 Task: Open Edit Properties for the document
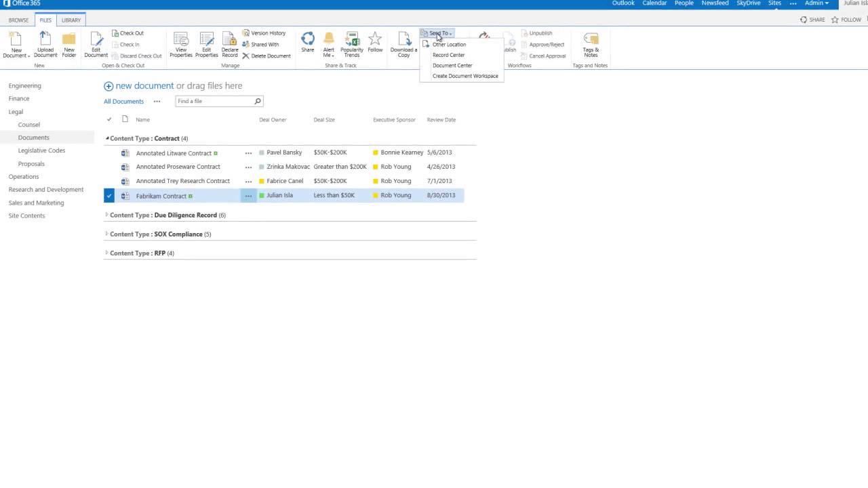(206, 45)
